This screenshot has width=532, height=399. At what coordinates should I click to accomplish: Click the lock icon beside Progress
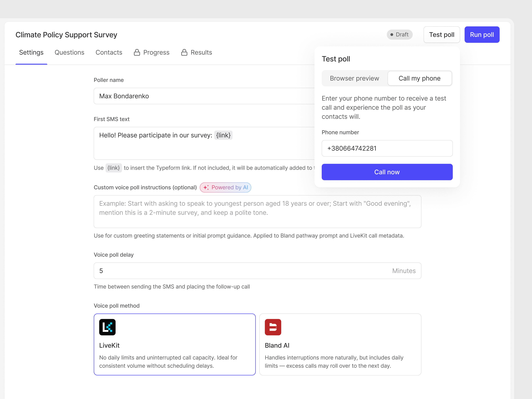click(x=137, y=52)
